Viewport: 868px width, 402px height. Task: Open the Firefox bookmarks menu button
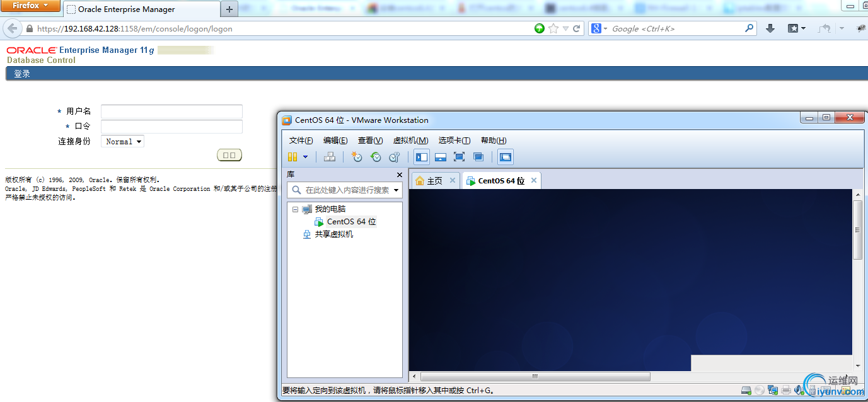click(x=797, y=28)
